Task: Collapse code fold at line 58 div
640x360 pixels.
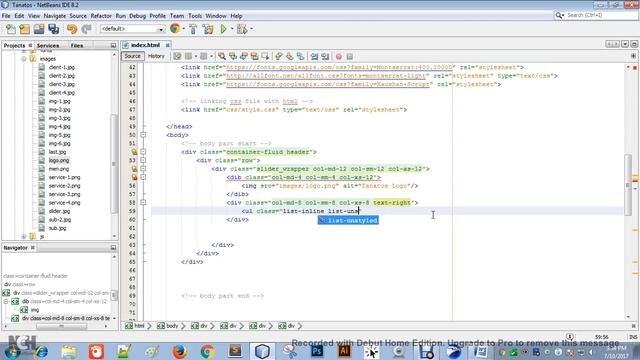Action: point(143,202)
